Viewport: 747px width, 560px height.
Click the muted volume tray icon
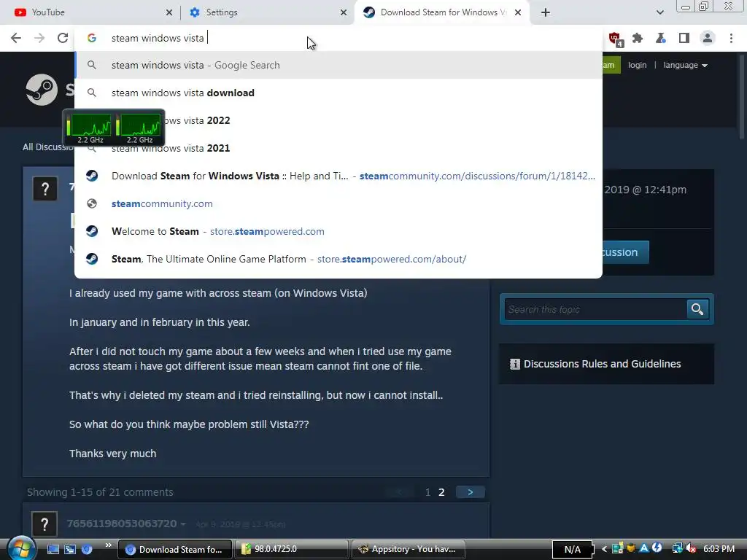(x=690, y=549)
